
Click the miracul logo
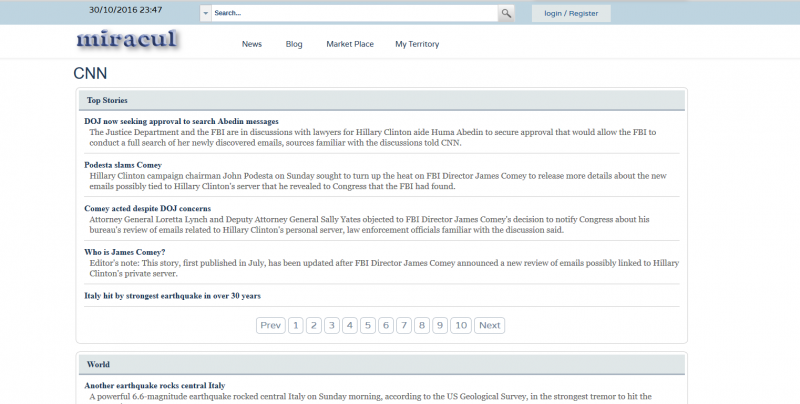pos(126,42)
